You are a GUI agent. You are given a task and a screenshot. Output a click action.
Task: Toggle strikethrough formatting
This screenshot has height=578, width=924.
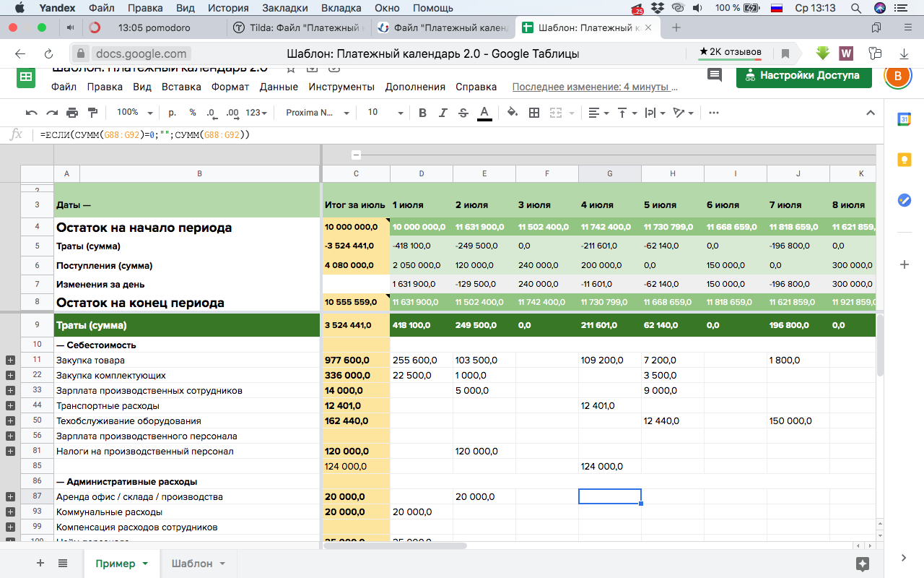(x=463, y=113)
